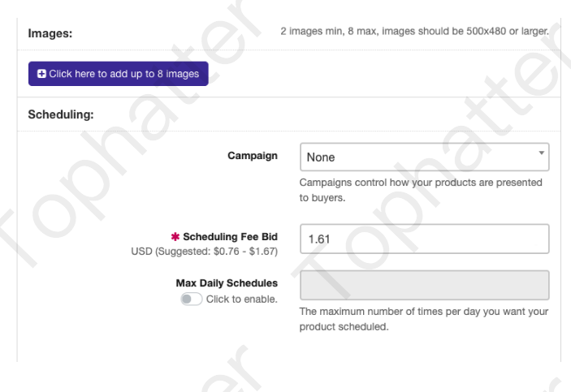The width and height of the screenshot is (571, 392).
Task: Click the "Click to enable." toggle label
Action: [x=242, y=299]
